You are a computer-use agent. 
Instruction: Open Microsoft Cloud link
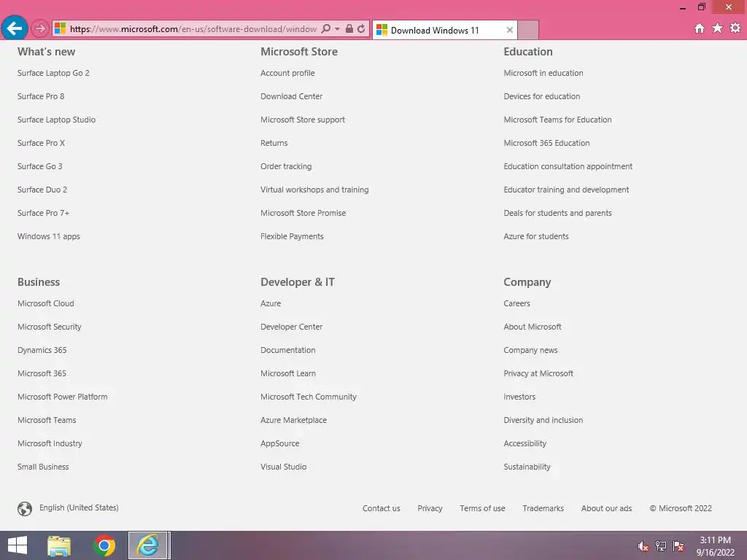click(x=46, y=303)
